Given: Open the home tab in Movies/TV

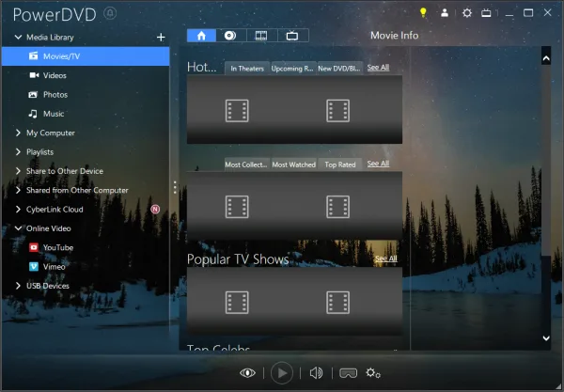Looking at the screenshot, I should (x=201, y=36).
